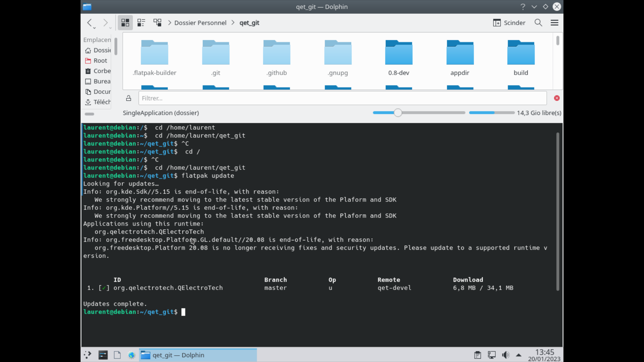Open the window help question mark
This screenshot has width=644, height=362.
pyautogui.click(x=523, y=7)
